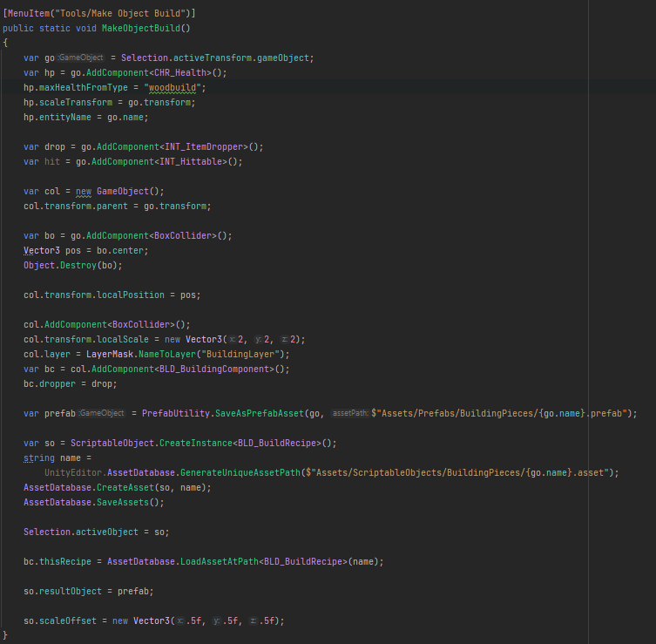
Task: Click so.resultObject property
Action: (x=63, y=591)
